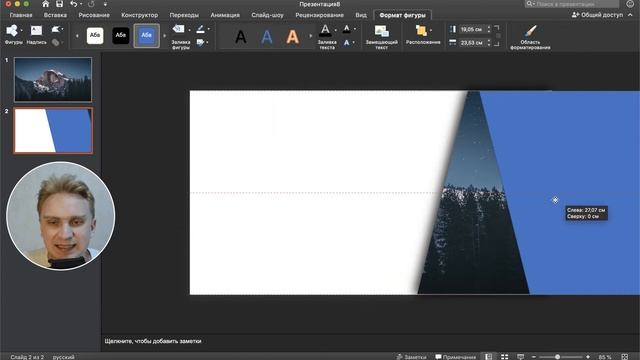Open the Undo history dropdown arrow

tap(81, 4)
